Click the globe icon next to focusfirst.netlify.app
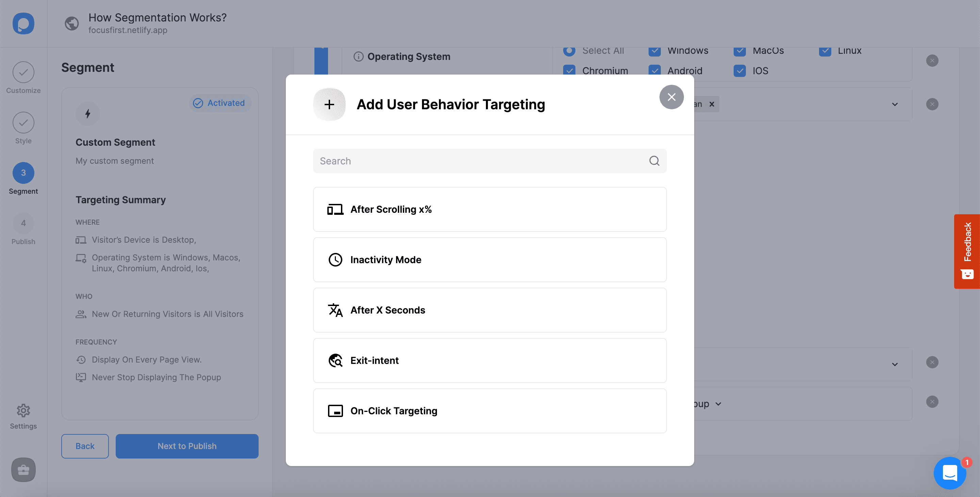Screen dimensions: 980x497 point(71,23)
